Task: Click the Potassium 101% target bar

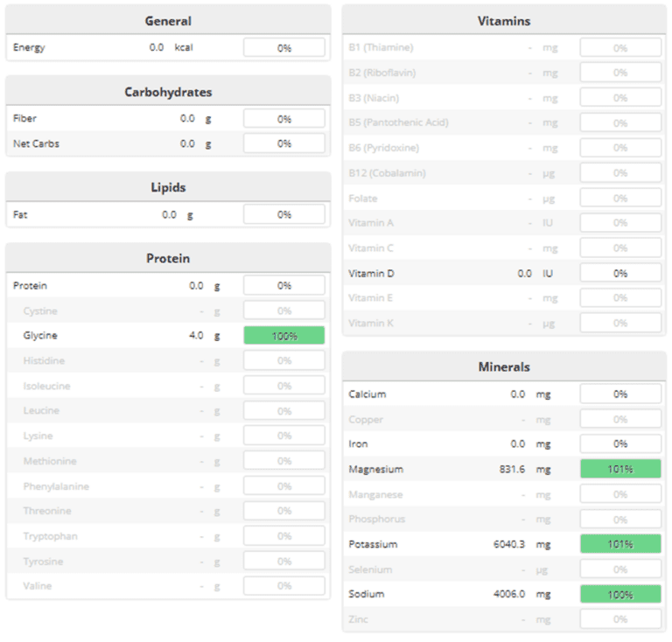Action: pyautogui.click(x=620, y=545)
